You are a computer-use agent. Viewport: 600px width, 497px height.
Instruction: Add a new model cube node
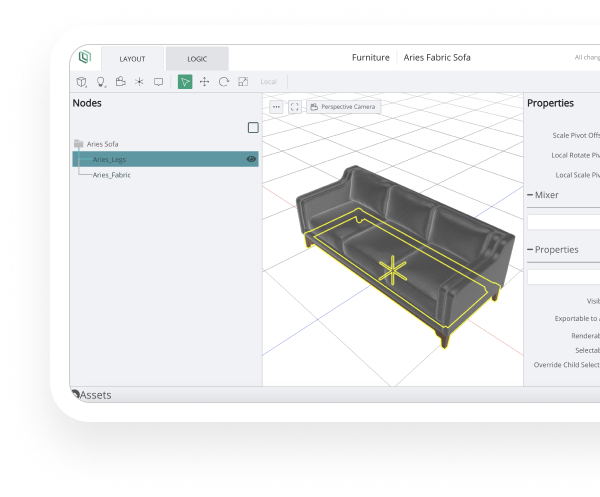pos(82,82)
